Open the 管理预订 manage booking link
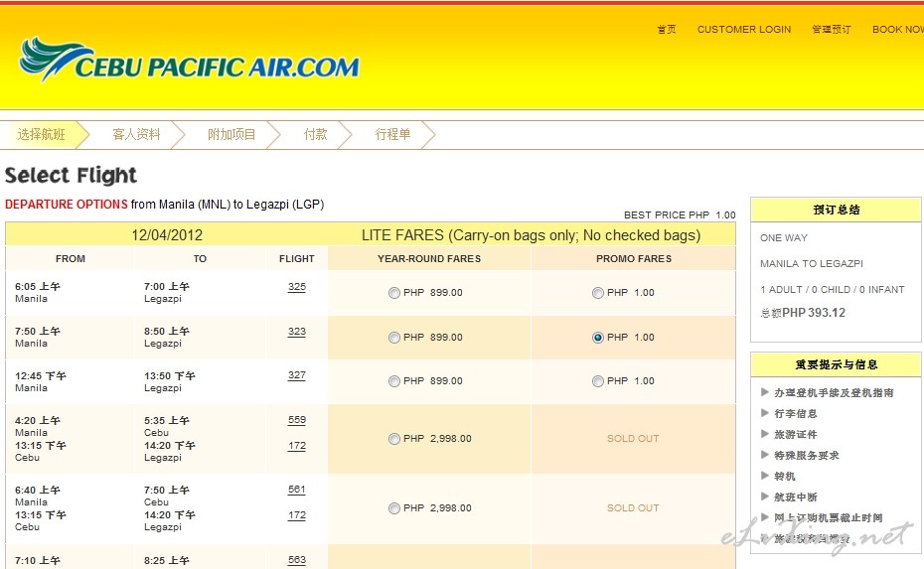The image size is (924, 569). point(832,29)
